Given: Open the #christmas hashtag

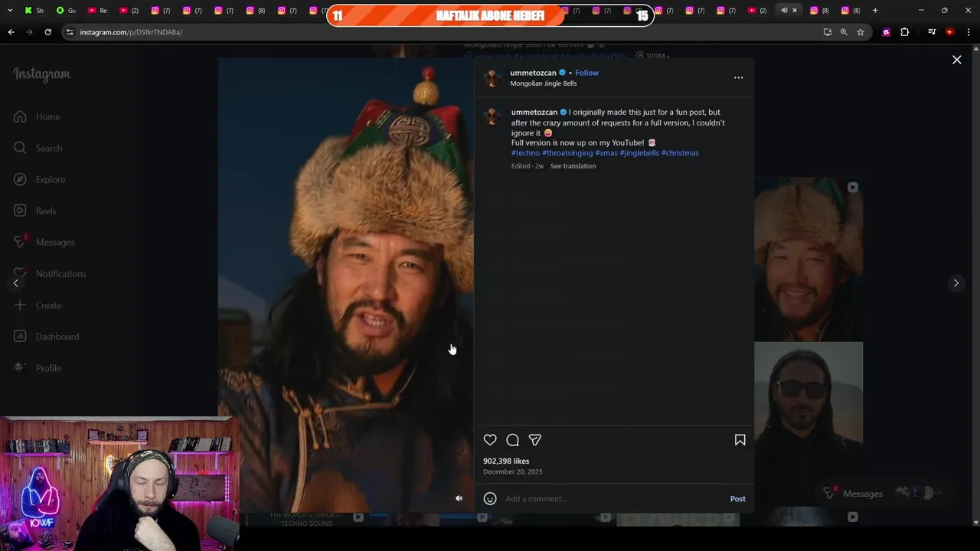Looking at the screenshot, I should coord(680,153).
